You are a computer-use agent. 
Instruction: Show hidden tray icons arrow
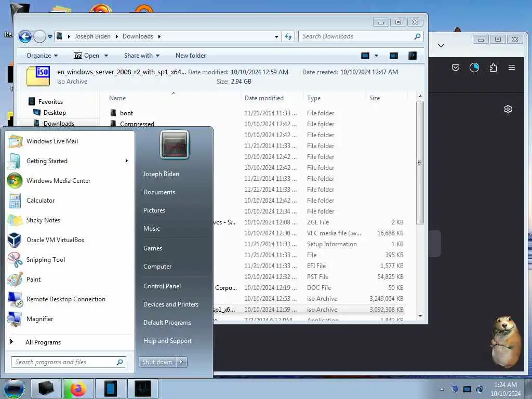pyautogui.click(x=442, y=389)
